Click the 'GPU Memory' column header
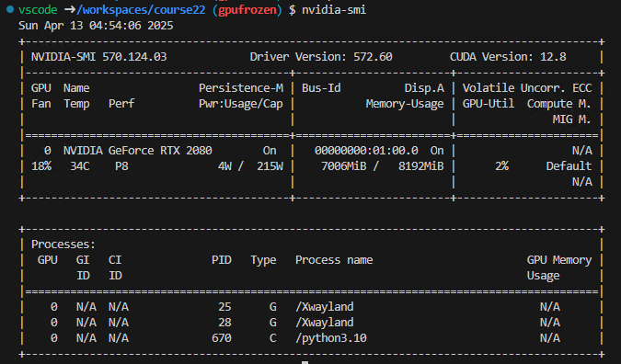Screen dimensions: 621x364 (x=559, y=260)
